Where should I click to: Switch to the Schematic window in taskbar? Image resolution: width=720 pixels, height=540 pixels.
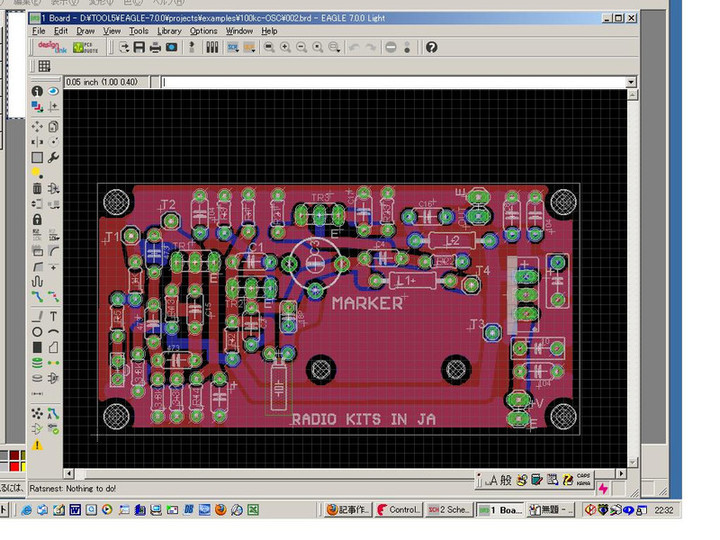pos(448,509)
